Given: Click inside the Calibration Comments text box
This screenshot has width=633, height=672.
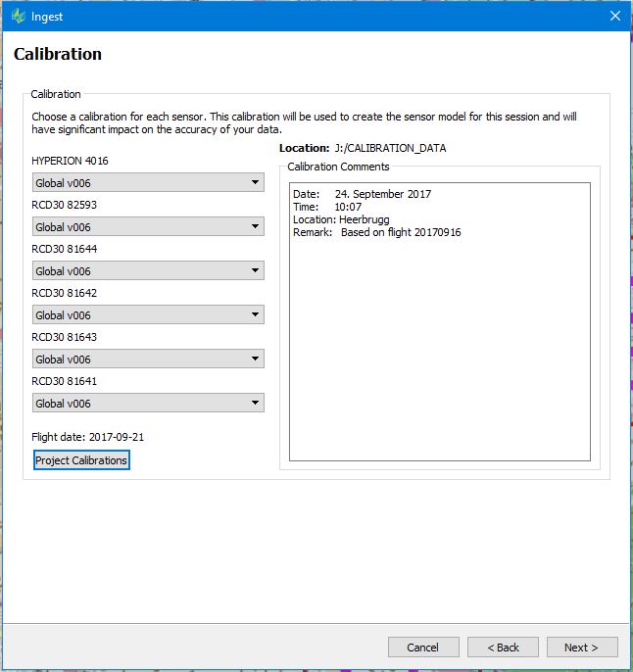Looking at the screenshot, I should click(x=439, y=343).
